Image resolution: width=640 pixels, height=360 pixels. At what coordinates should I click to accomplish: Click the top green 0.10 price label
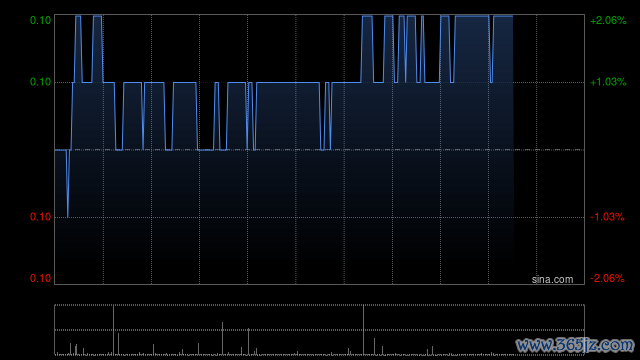pos(40,20)
